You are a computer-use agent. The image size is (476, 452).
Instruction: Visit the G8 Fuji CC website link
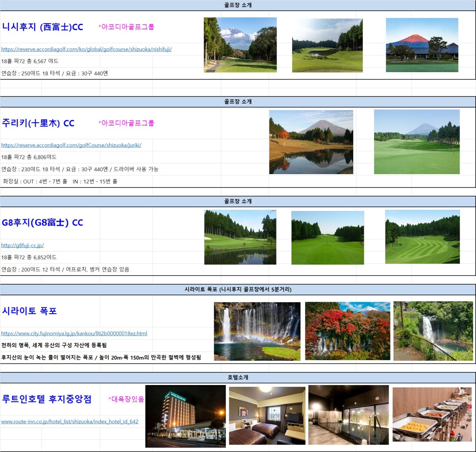tap(22, 245)
